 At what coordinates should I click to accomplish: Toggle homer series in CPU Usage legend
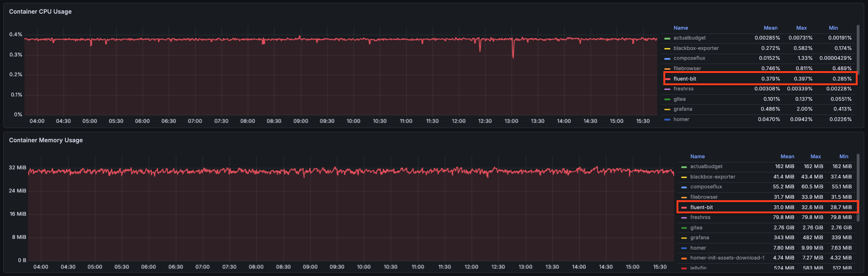click(681, 119)
